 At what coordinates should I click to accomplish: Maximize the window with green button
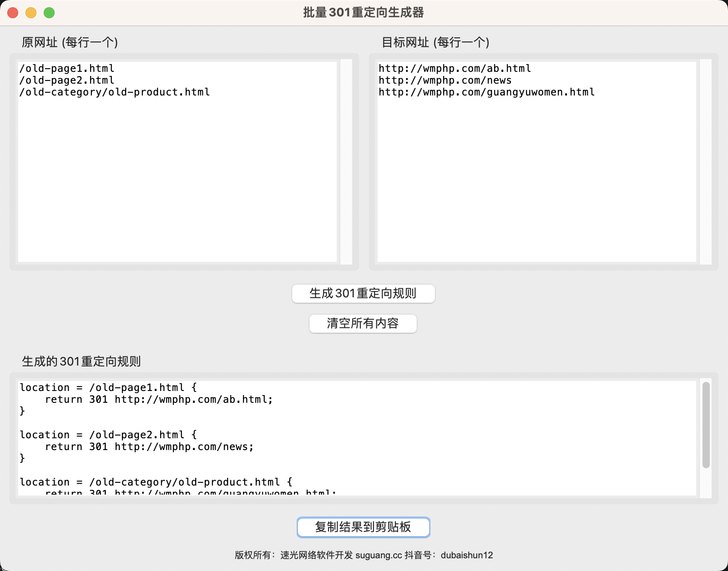click(x=49, y=13)
